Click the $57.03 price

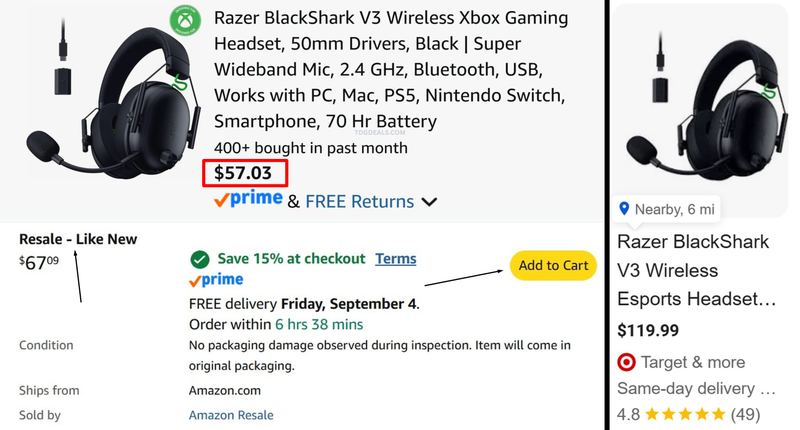[x=243, y=173]
